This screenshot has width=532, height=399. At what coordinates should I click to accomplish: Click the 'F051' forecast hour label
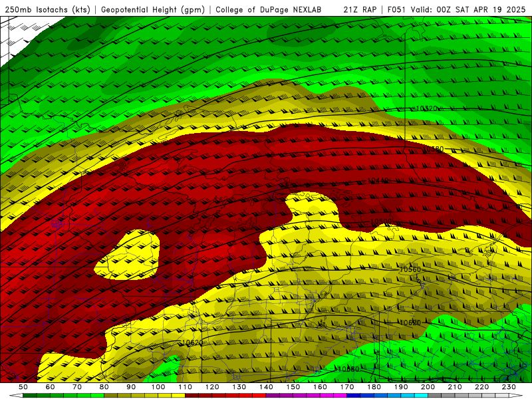pos(396,10)
